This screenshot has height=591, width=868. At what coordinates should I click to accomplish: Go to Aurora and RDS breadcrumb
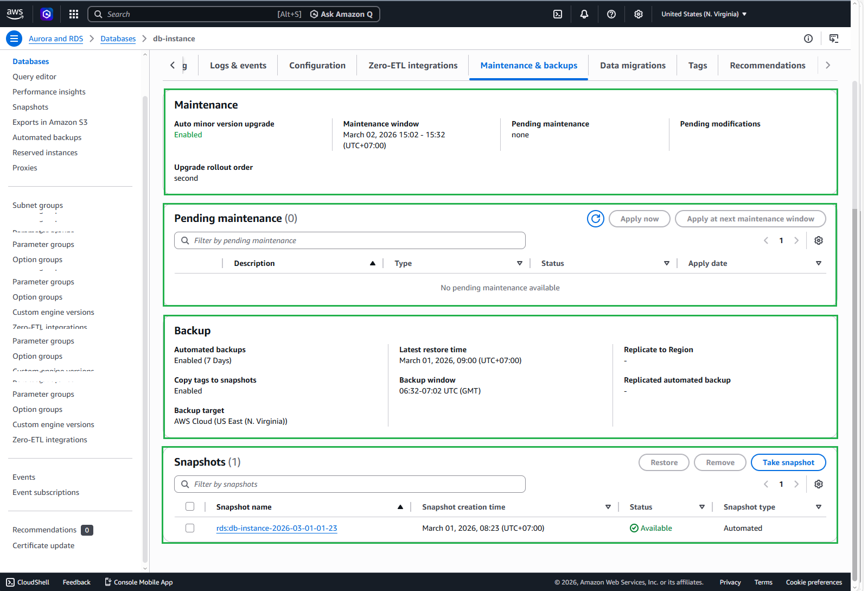[56, 39]
